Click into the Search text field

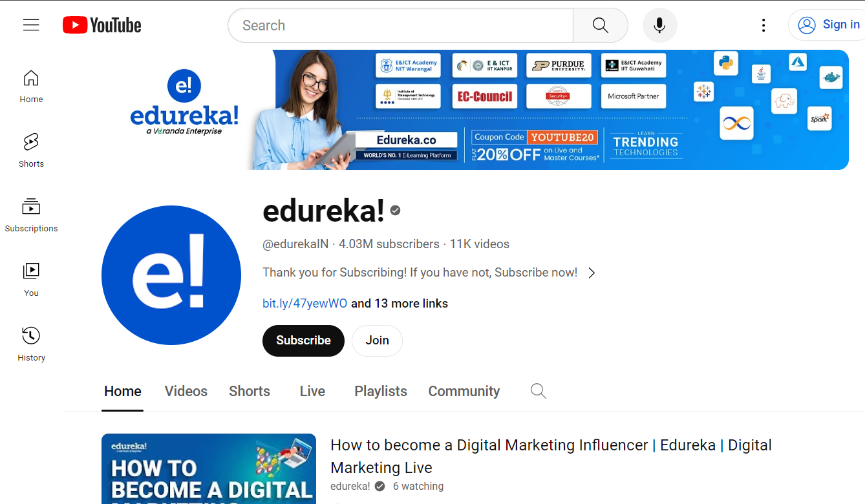401,25
